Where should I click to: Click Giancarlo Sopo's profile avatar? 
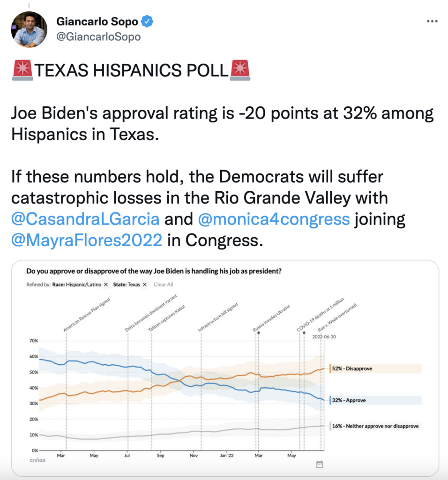pyautogui.click(x=30, y=29)
